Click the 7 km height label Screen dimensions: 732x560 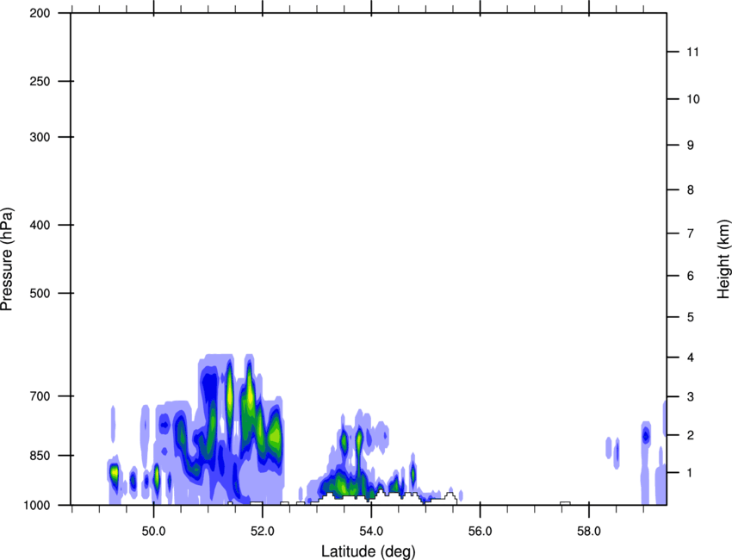tap(691, 233)
